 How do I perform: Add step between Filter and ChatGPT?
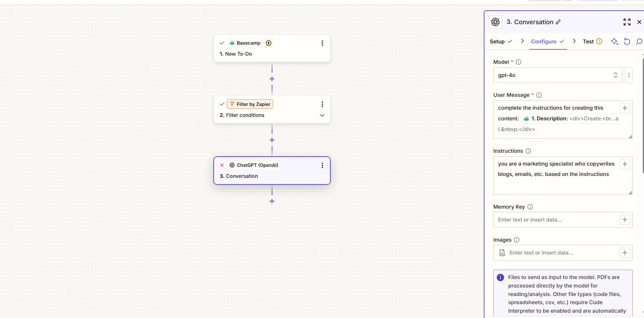click(272, 140)
